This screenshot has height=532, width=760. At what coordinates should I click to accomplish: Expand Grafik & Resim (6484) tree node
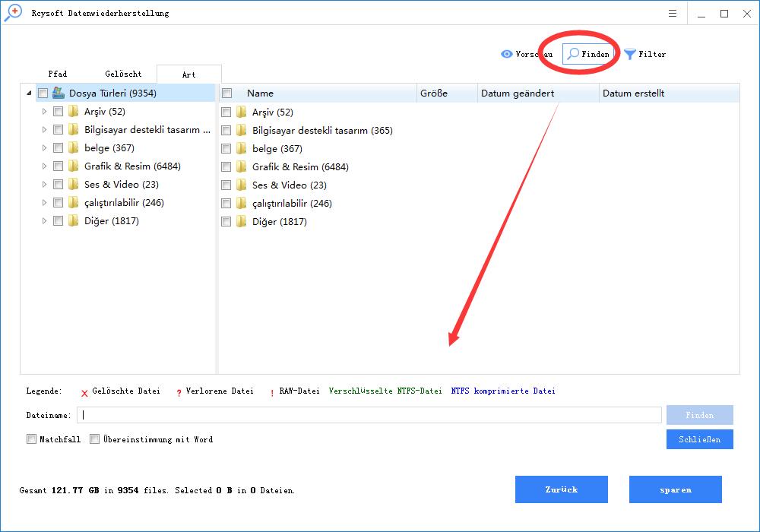(44, 166)
